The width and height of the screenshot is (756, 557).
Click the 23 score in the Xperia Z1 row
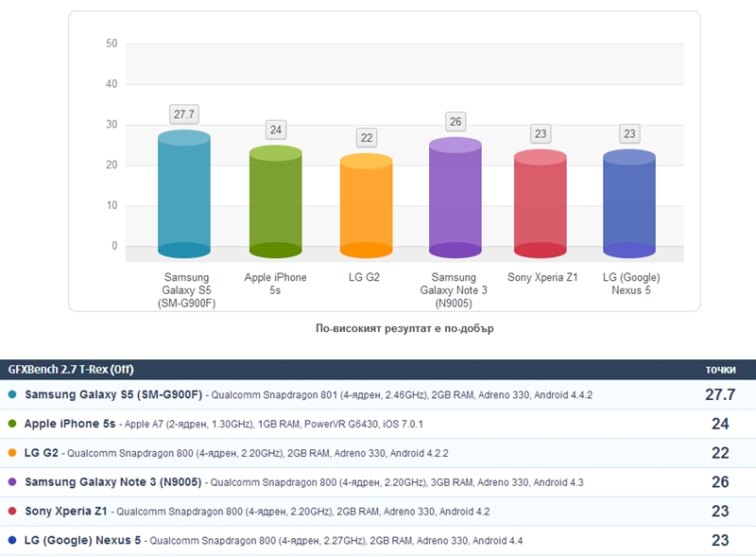(720, 512)
